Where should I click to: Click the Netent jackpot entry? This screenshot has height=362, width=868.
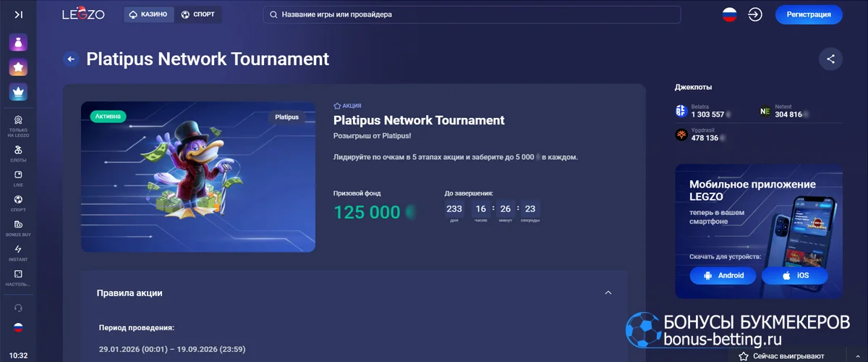(784, 111)
